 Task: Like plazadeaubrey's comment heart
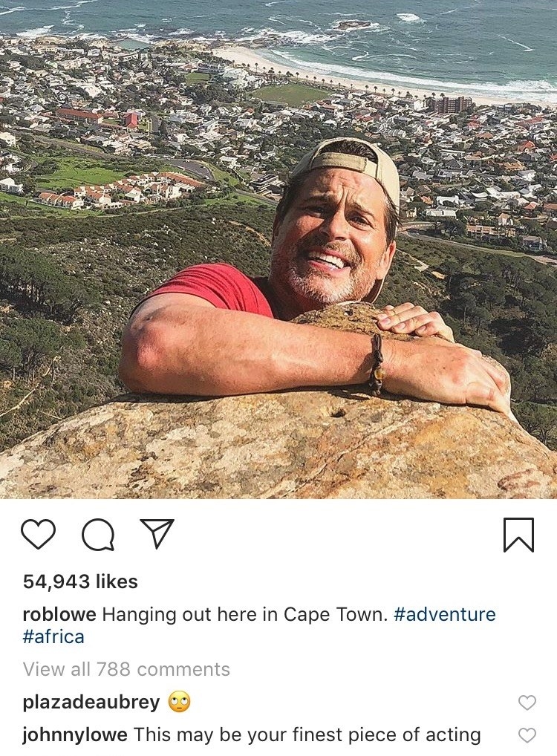coord(527,703)
